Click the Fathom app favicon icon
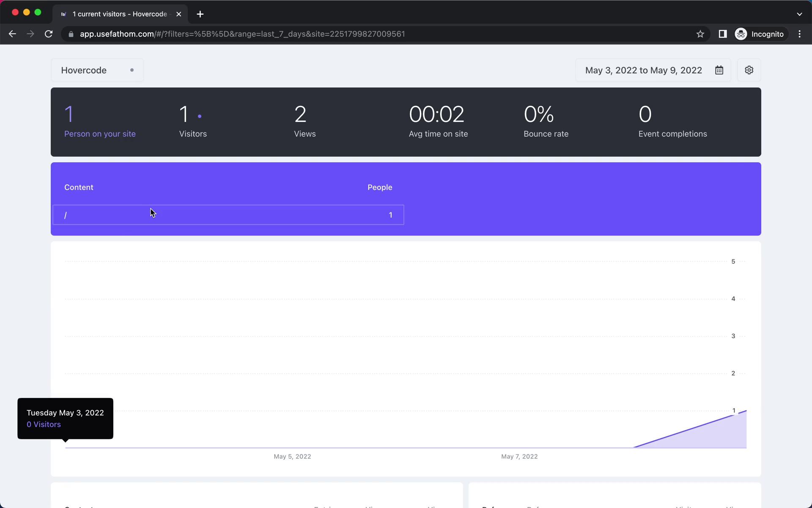The height and width of the screenshot is (508, 812). coord(63,14)
